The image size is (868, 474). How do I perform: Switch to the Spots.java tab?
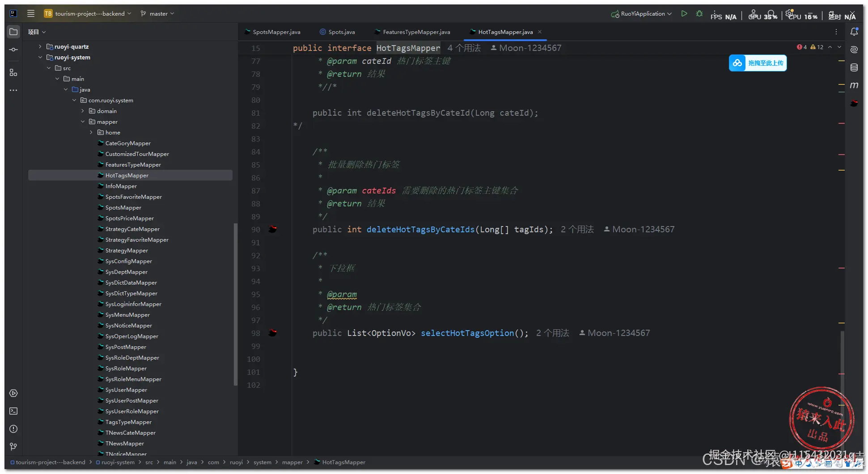click(338, 32)
